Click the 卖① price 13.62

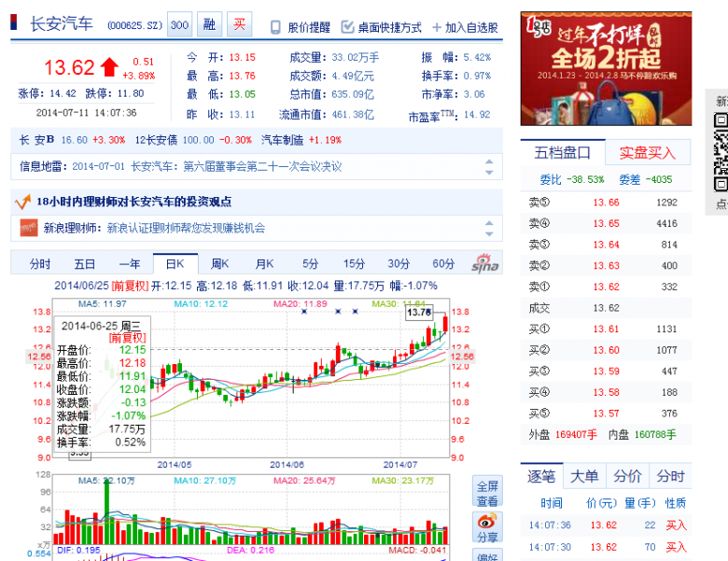607,287
